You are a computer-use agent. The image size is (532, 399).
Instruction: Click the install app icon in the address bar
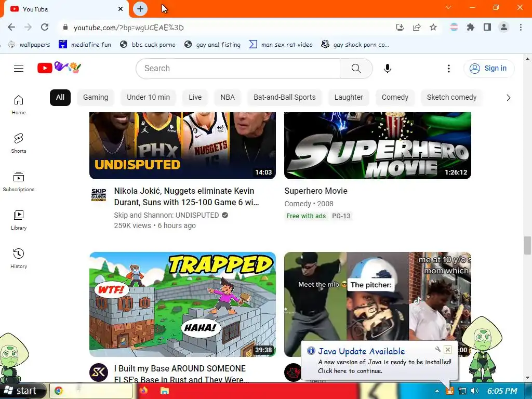click(400, 27)
